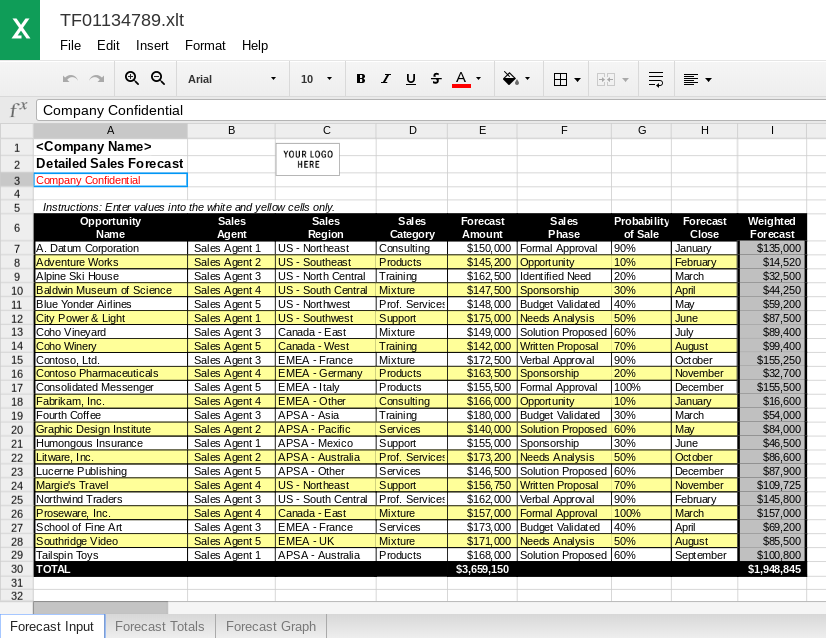This screenshot has height=638, width=826.
Task: Click the horizontal scrollbar thumb
Action: pos(101,608)
